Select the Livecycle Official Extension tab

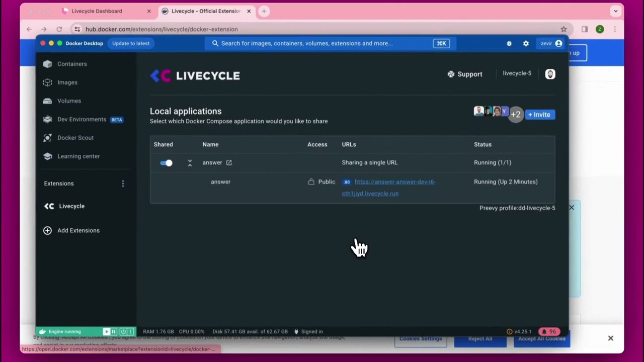click(x=206, y=11)
